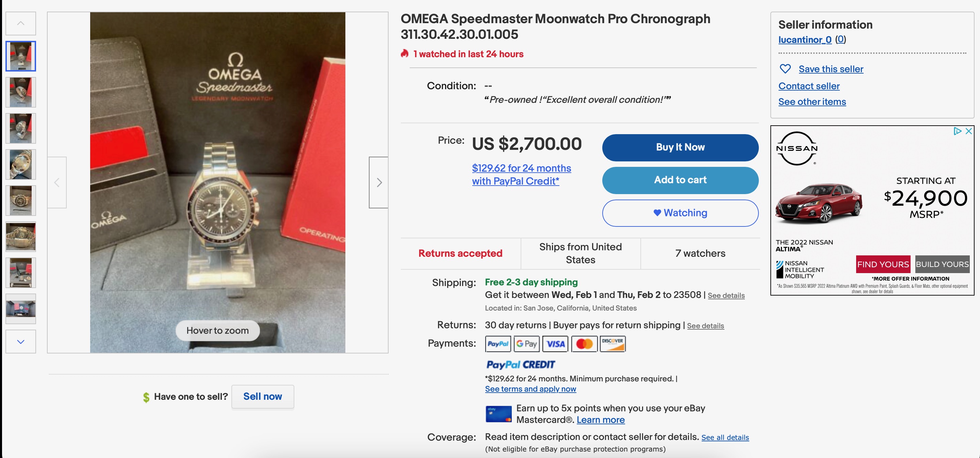Screen dimensions: 980x458
Task: Click the heart icon beside Save this seller
Action: (785, 69)
